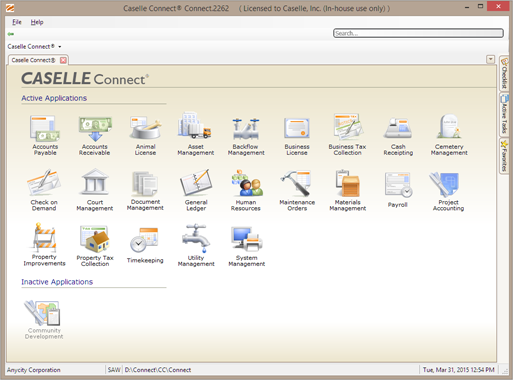Launch Accounts Receivable
Screen dimensions: 513x380
(x=95, y=135)
